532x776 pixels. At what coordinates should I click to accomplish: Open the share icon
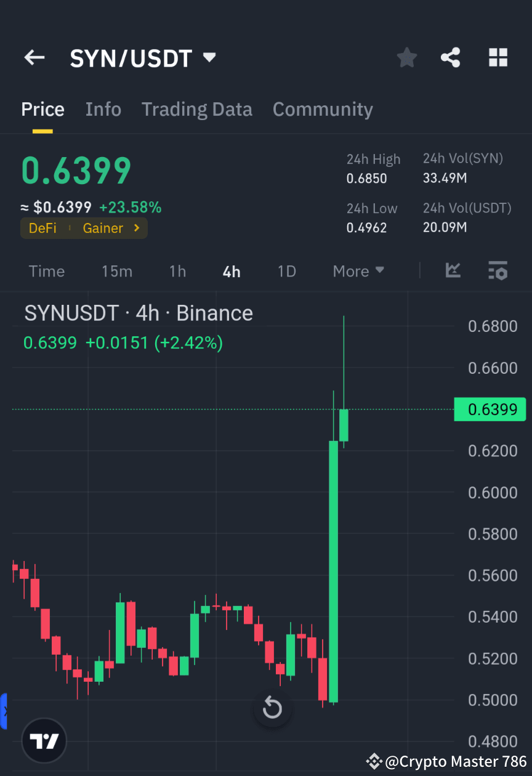coord(450,57)
